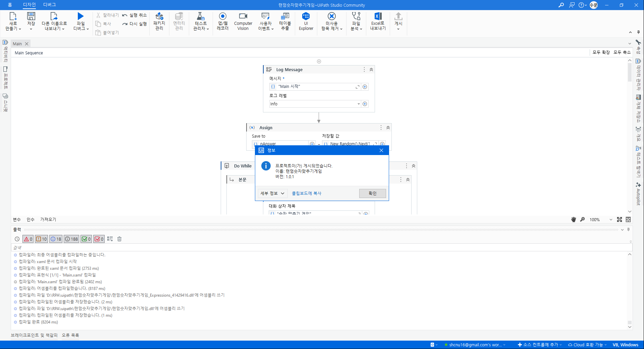Open Autopilot side panel
The image size is (644, 349).
coord(638,194)
